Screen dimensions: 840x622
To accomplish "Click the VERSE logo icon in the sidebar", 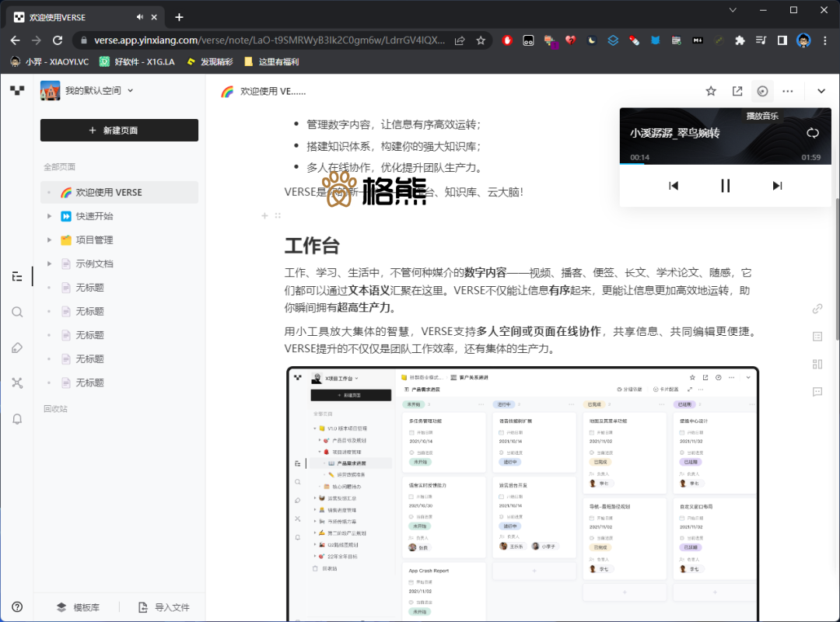I will point(17,90).
